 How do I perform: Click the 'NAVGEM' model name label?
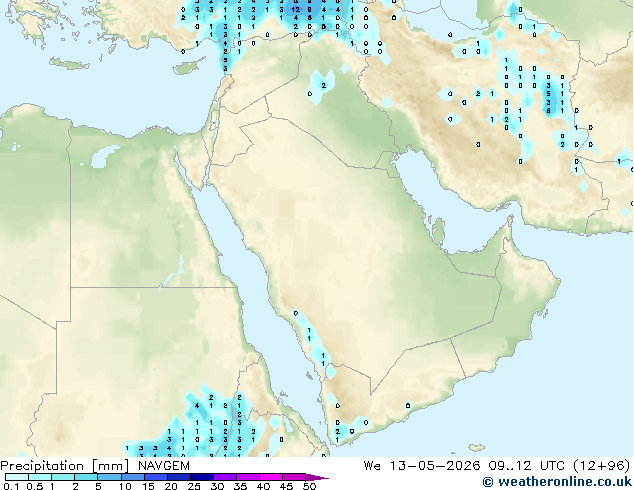coord(164,466)
